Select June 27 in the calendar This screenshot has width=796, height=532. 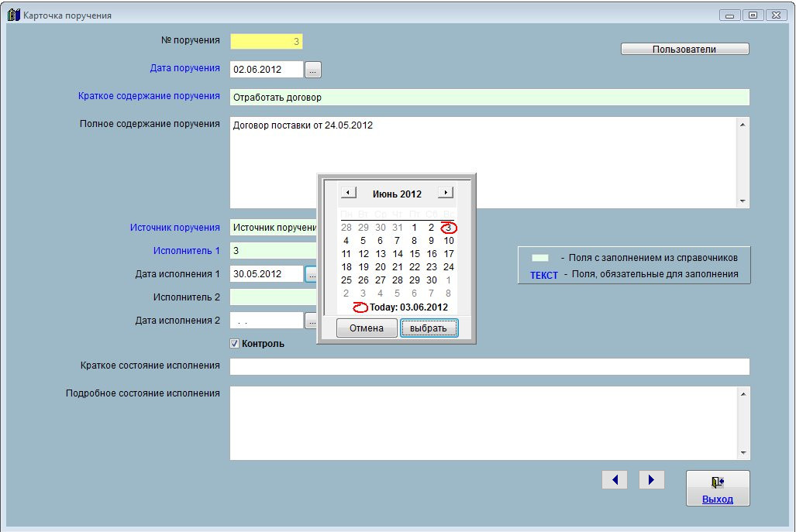381,280
